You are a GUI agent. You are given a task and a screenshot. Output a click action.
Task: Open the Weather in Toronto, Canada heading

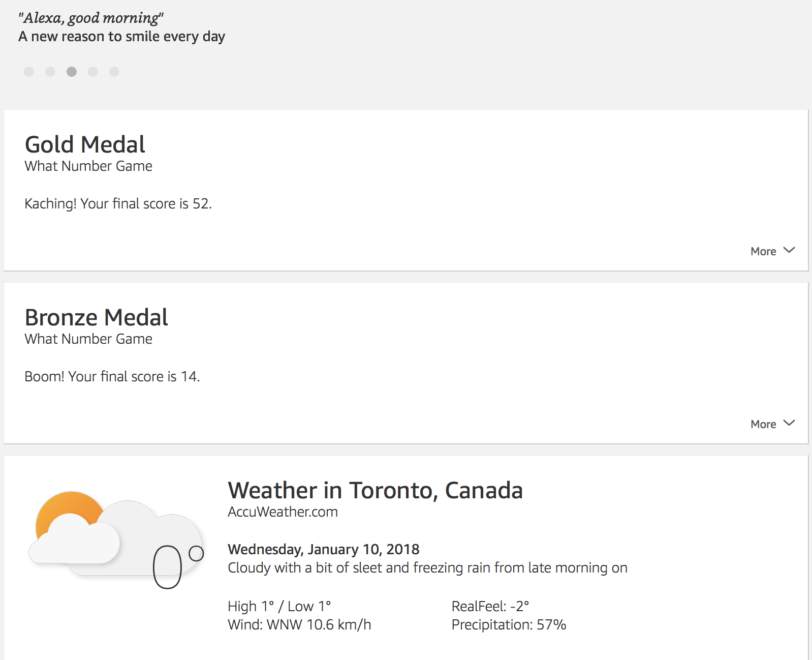375,491
